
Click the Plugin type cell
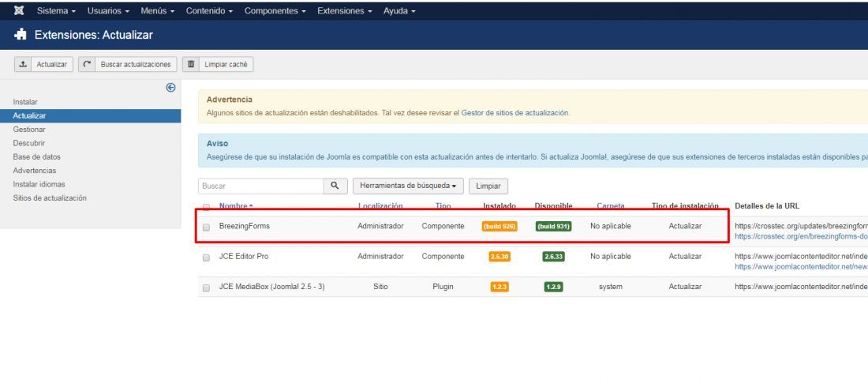click(x=443, y=287)
